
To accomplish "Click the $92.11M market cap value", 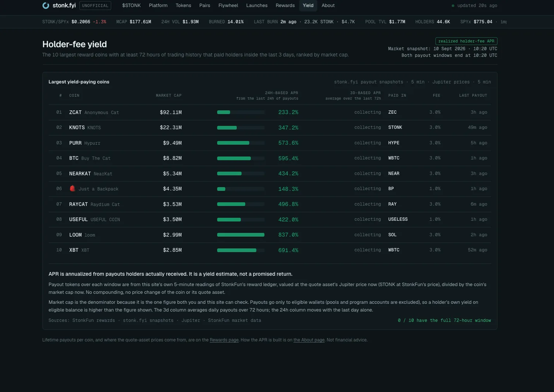I will pos(171,112).
